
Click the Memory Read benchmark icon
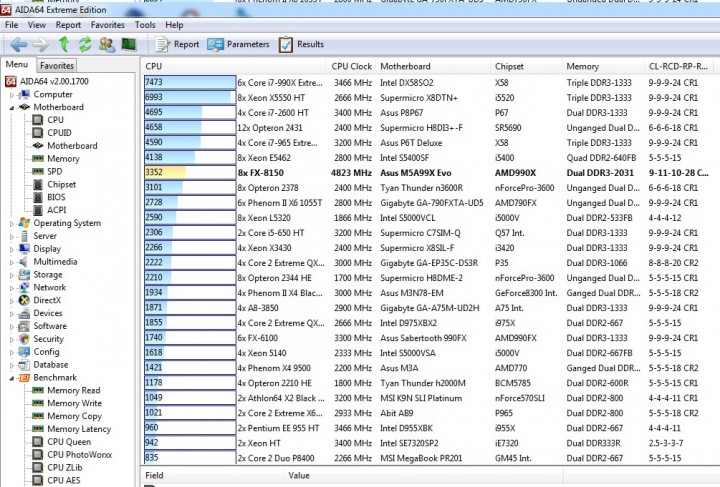tap(38, 390)
